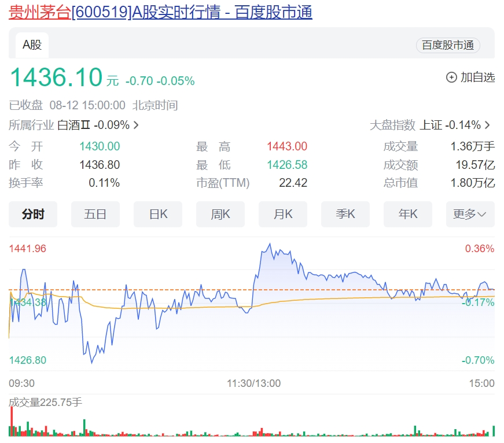Screen dimensions: 504x443
Task: Open the 季K quarterly candlestick view
Action: pos(345,214)
